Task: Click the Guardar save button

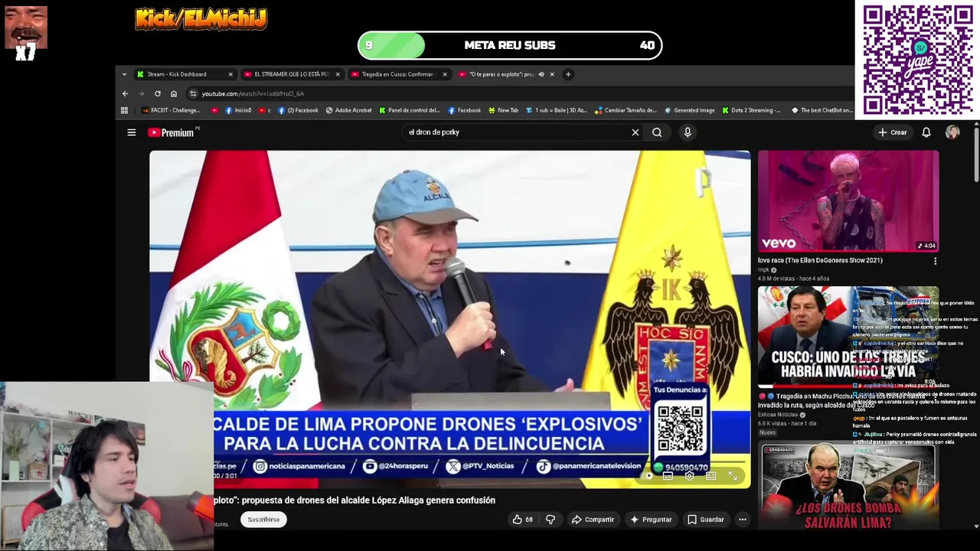Action: (x=705, y=520)
